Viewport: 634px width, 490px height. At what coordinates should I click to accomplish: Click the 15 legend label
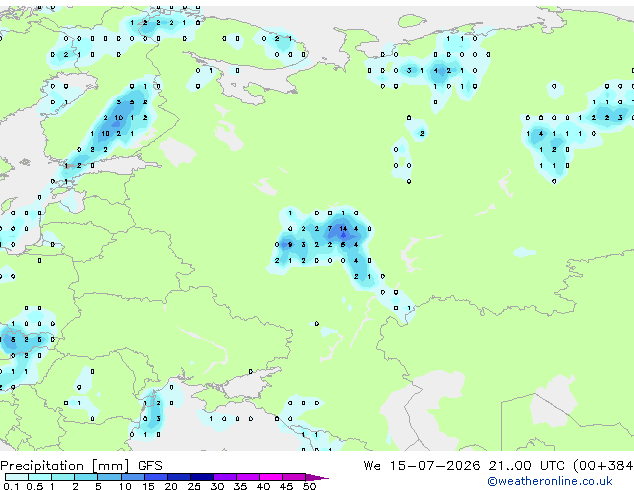click(148, 486)
